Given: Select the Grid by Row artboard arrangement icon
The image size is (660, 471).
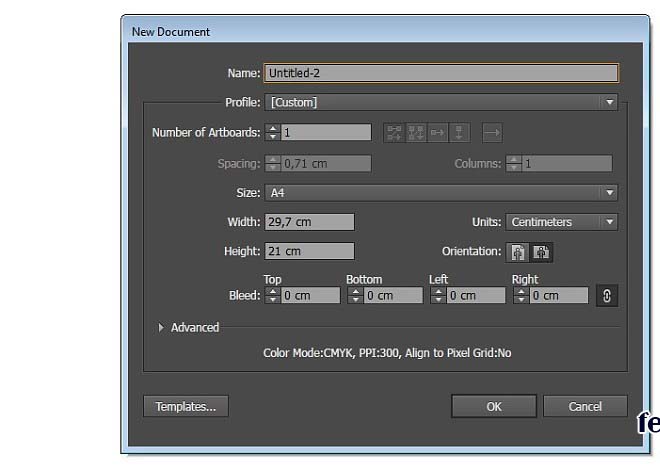Looking at the screenshot, I should [394, 133].
